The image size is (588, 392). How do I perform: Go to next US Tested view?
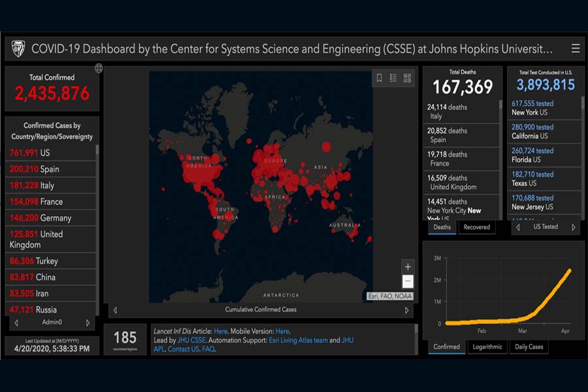[x=574, y=227]
